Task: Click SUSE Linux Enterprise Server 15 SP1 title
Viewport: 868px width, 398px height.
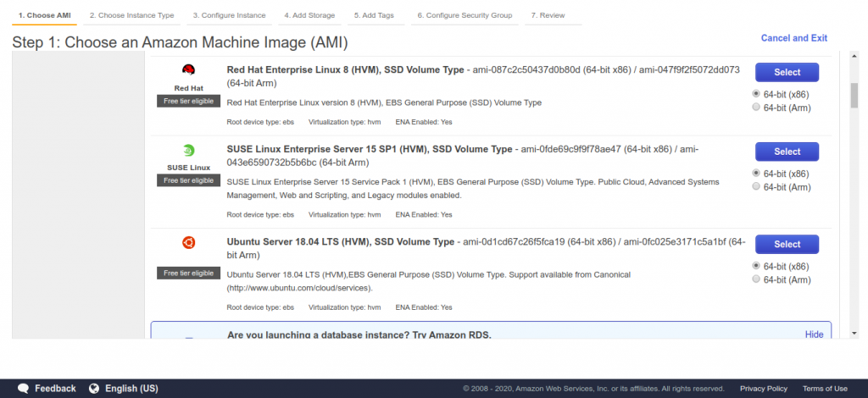Action: pos(370,149)
